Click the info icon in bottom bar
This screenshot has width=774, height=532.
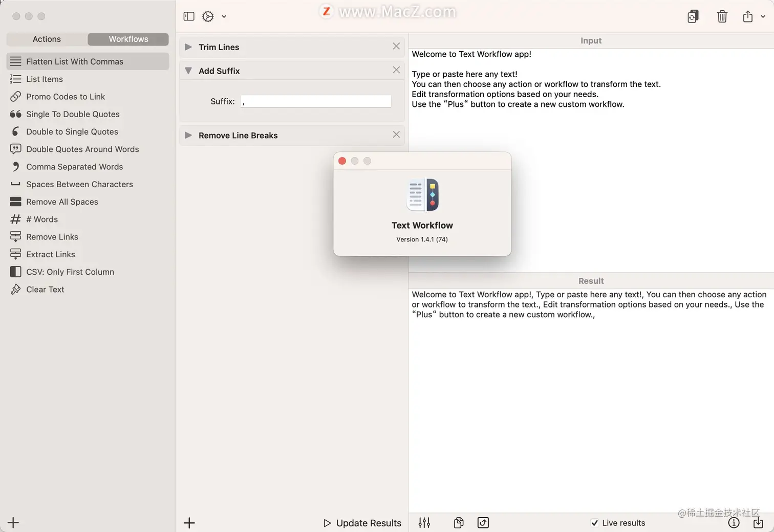(x=734, y=523)
